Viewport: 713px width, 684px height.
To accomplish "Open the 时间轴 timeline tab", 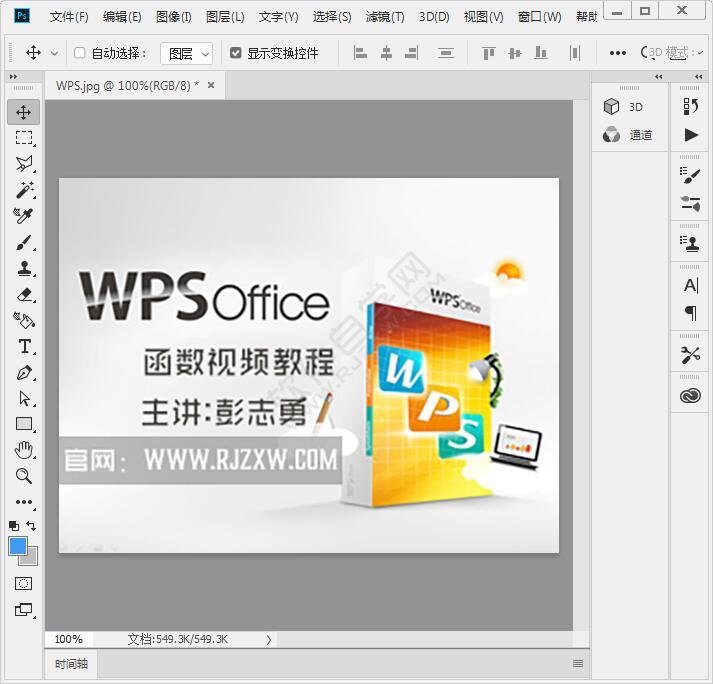I will click(x=71, y=663).
